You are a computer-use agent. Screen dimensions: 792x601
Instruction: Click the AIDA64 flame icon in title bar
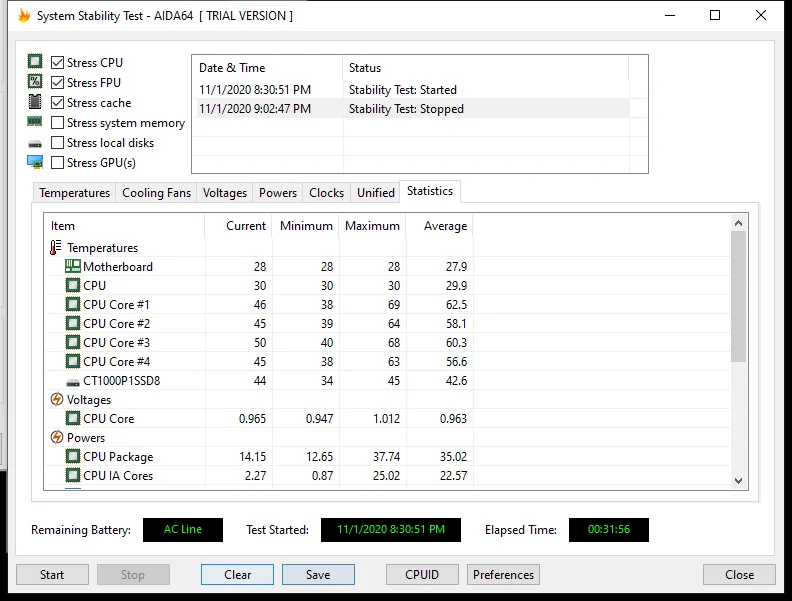pos(24,16)
